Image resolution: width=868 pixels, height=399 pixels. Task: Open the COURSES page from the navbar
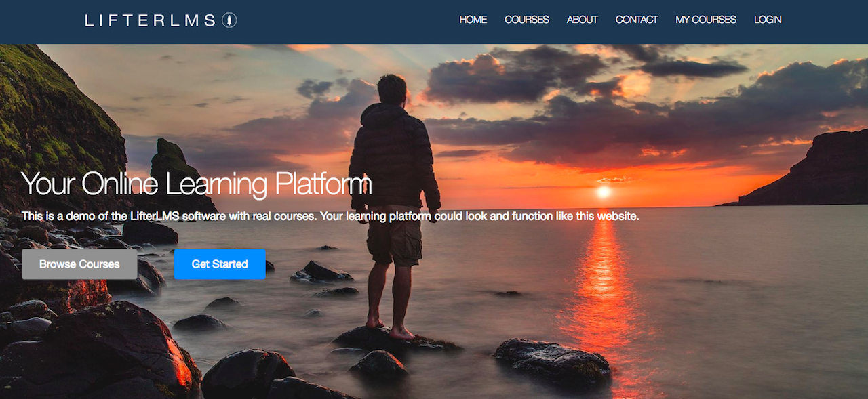526,20
